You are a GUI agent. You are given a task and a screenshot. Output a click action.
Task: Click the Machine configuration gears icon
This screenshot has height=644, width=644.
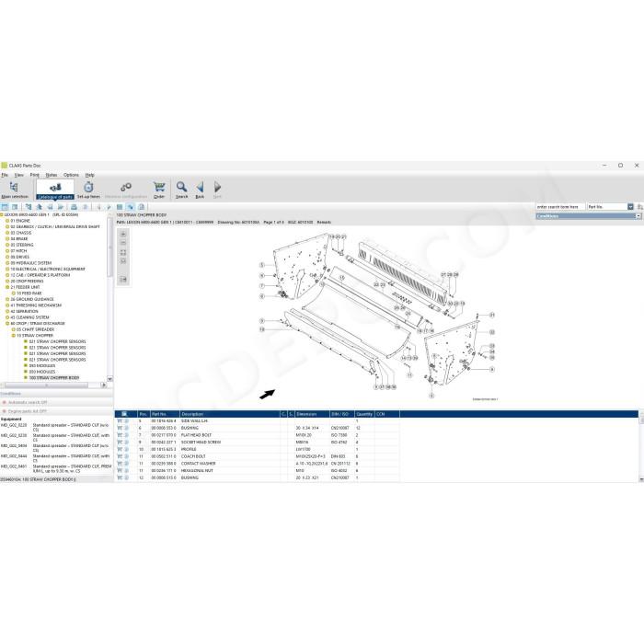coord(126,190)
